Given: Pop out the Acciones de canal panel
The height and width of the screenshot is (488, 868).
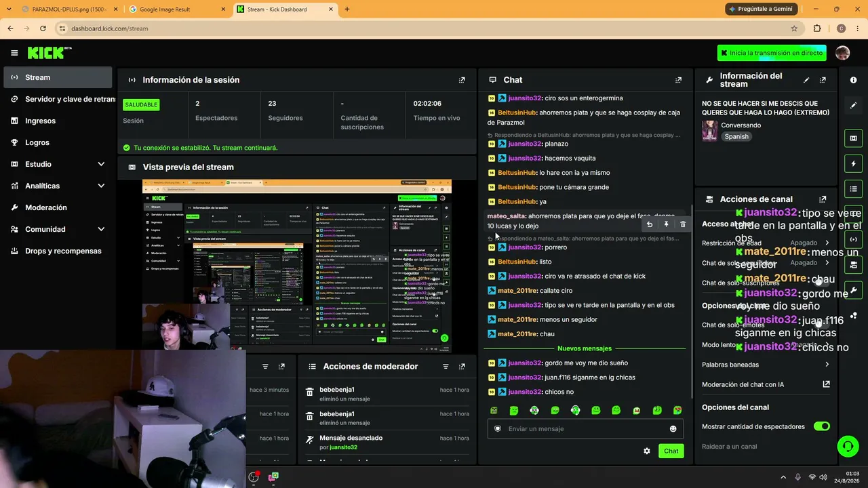Looking at the screenshot, I should coord(823,199).
